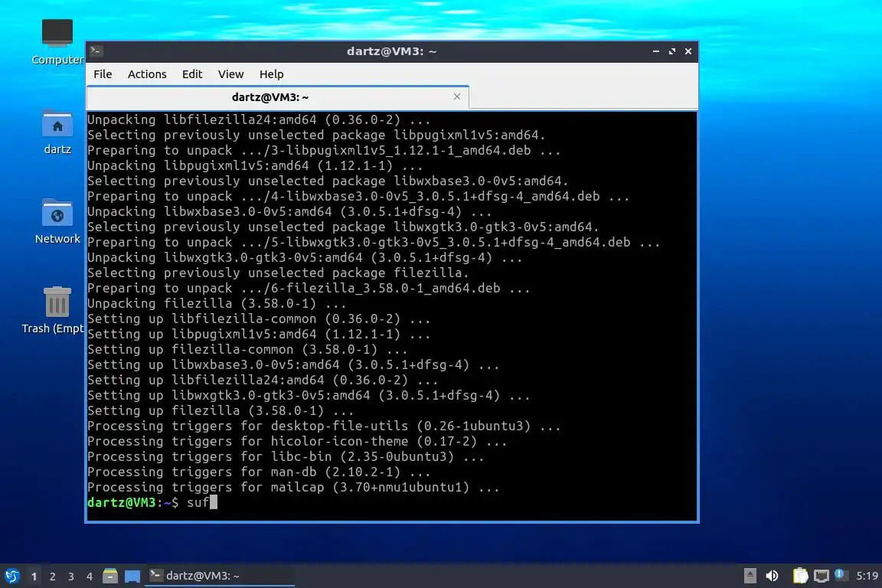
Task: Open removable media eject tray icon
Action: pyautogui.click(x=750, y=576)
